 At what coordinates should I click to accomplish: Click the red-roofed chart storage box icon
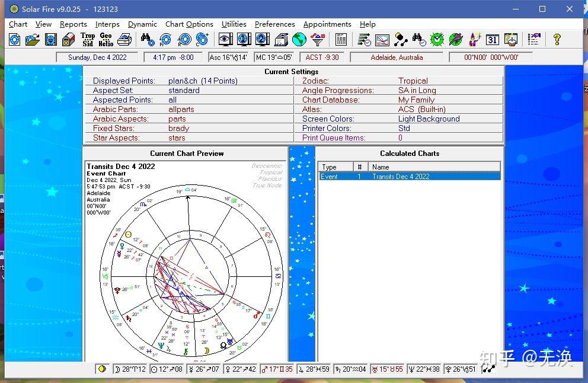[x=69, y=39]
